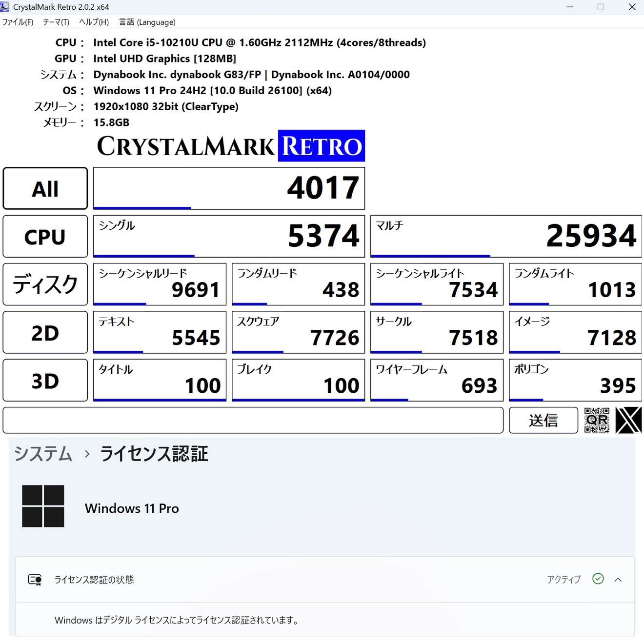This screenshot has width=644, height=644.
Task: Click the イメージ 7128 score box
Action: click(x=575, y=332)
